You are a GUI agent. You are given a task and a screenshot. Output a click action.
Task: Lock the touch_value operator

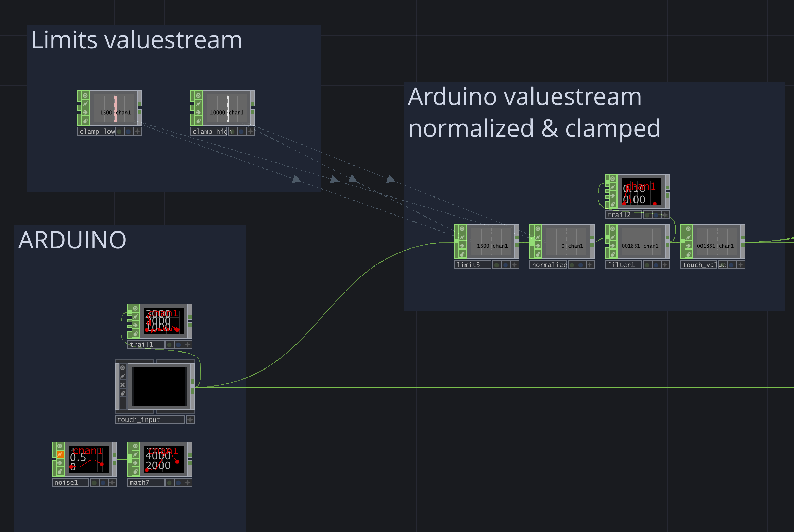click(x=688, y=254)
